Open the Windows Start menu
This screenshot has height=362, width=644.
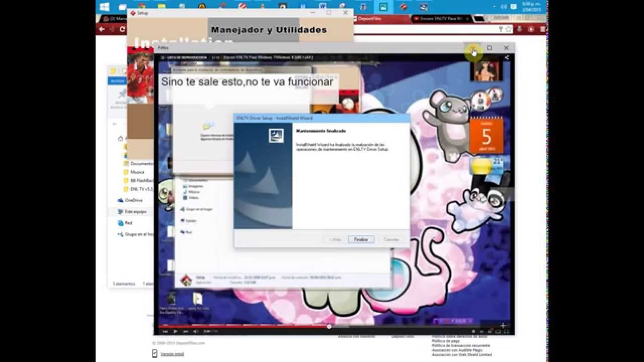104,7
